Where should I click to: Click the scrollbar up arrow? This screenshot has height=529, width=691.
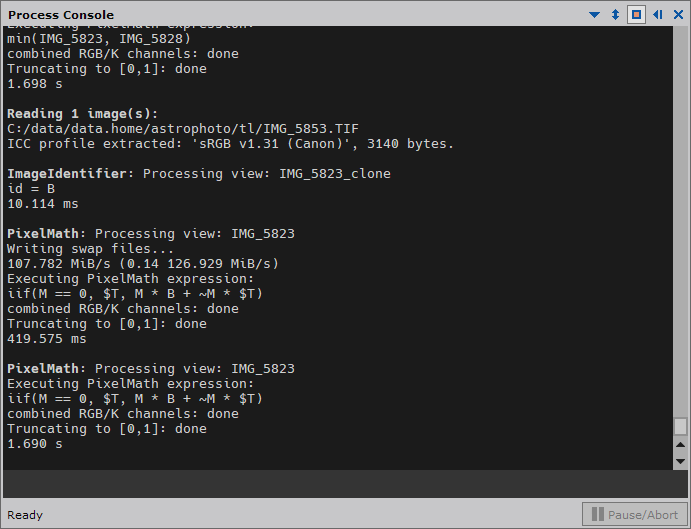(680, 445)
